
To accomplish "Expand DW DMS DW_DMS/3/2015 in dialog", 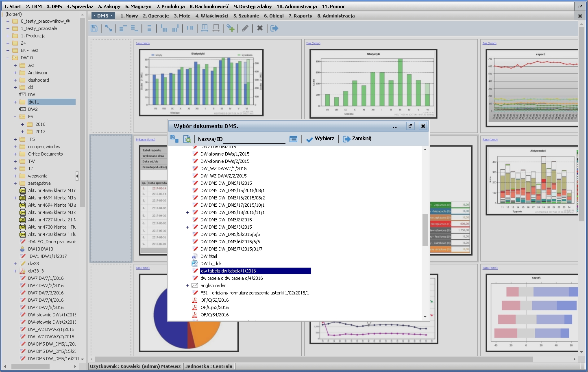I will tap(187, 227).
